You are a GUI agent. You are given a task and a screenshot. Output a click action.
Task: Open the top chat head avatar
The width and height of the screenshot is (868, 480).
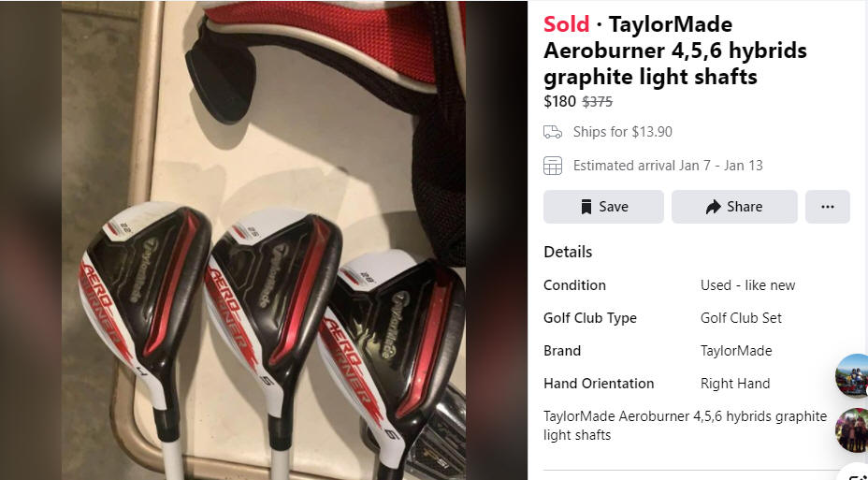852,376
